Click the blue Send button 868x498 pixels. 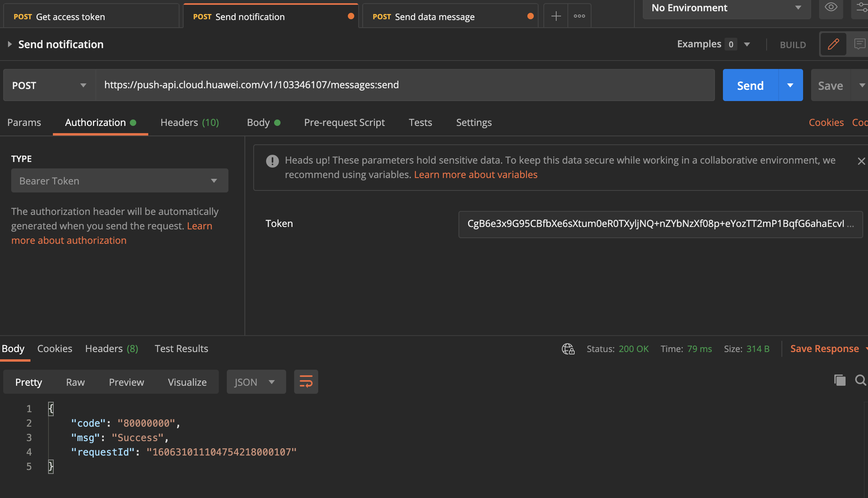750,85
